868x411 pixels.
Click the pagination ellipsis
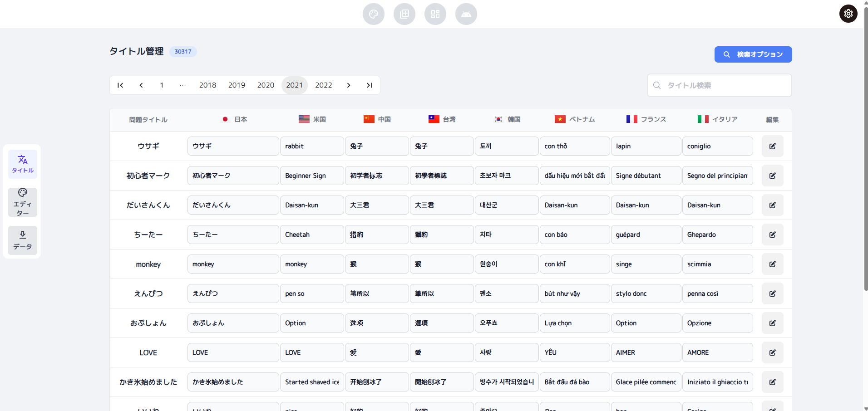click(182, 85)
